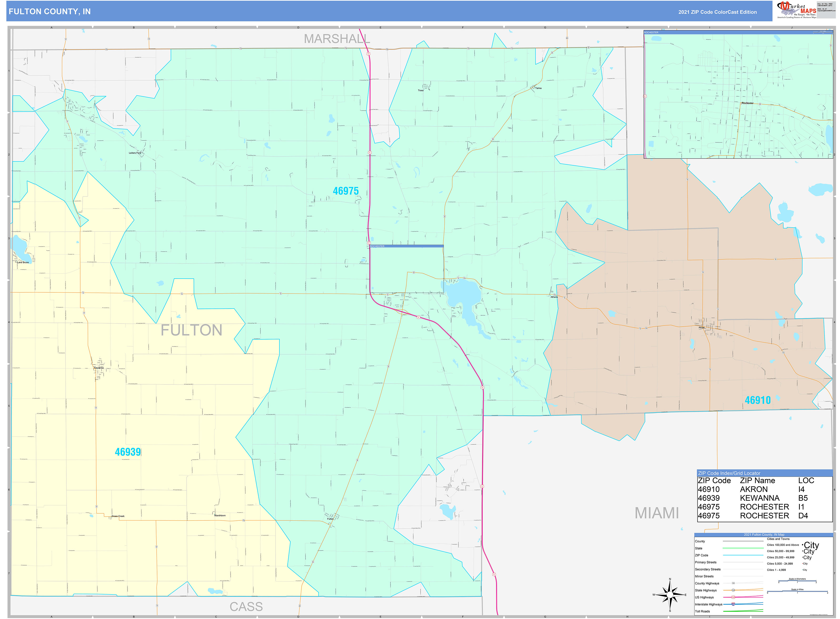The image size is (840, 619).
Task: Click the County Highways 123 box symbol
Action: click(734, 583)
